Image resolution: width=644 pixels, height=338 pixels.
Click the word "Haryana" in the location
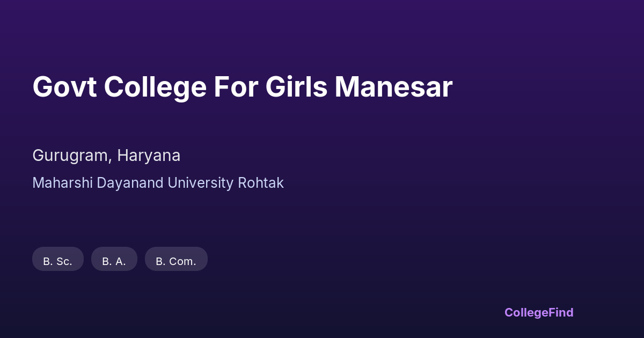point(149,156)
